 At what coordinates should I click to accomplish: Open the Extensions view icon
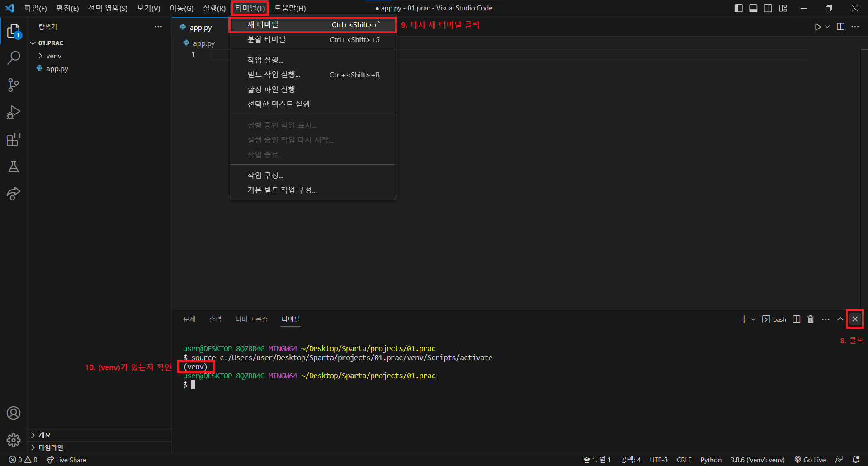pos(14,139)
